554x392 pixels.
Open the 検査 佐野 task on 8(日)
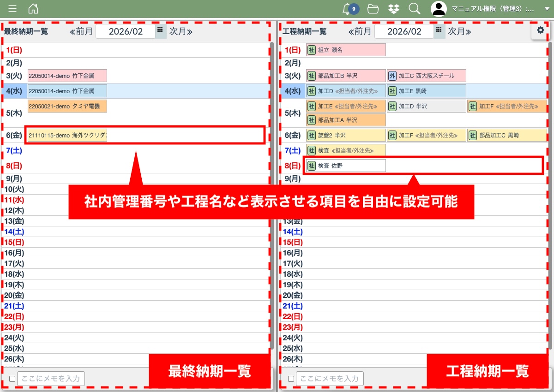click(346, 166)
